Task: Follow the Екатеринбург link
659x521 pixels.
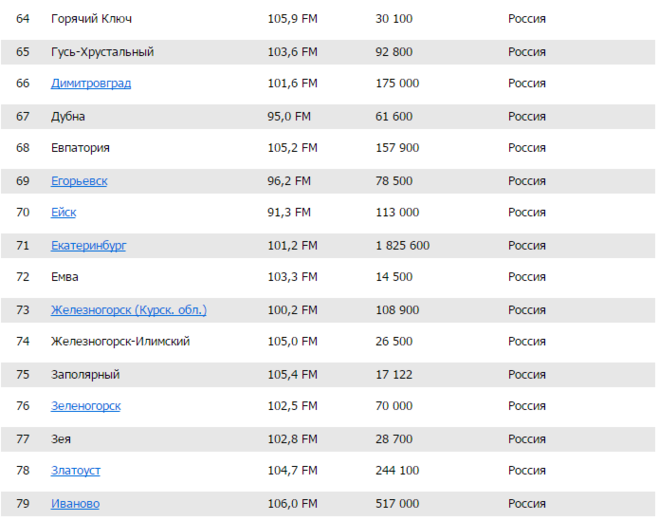Action: (x=89, y=245)
